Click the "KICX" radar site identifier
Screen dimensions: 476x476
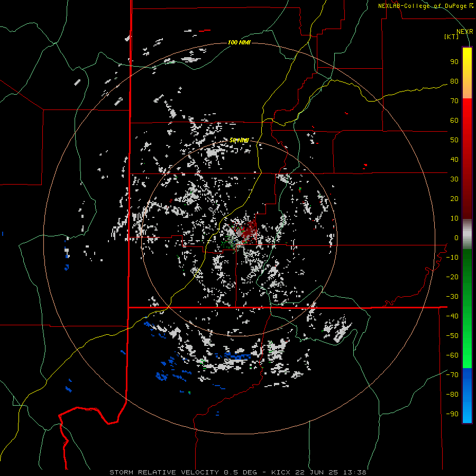(281, 472)
